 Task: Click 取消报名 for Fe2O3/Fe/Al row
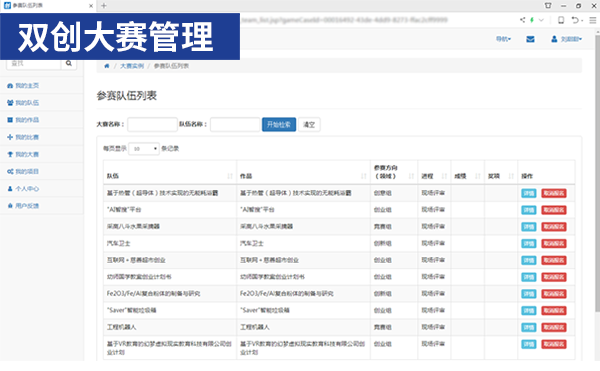[554, 294]
